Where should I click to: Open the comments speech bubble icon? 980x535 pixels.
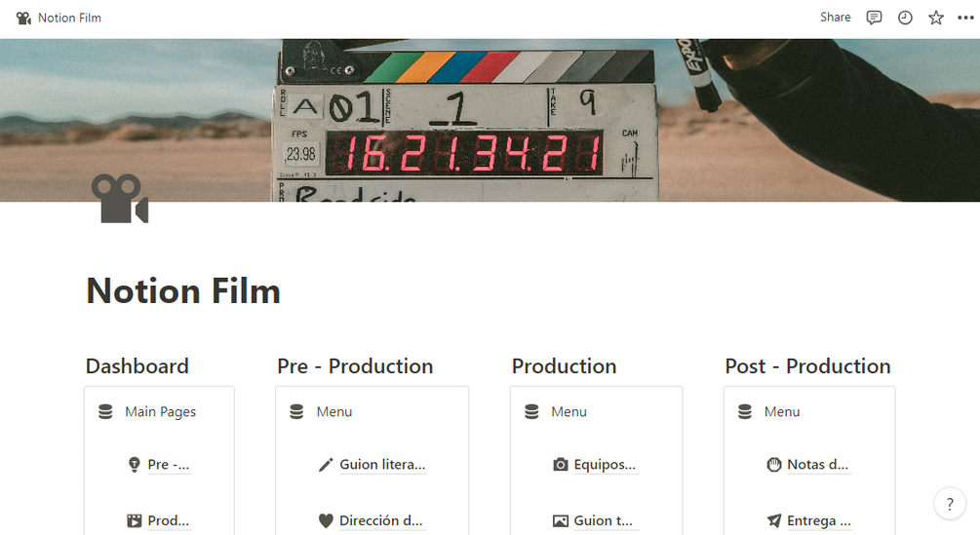point(875,18)
